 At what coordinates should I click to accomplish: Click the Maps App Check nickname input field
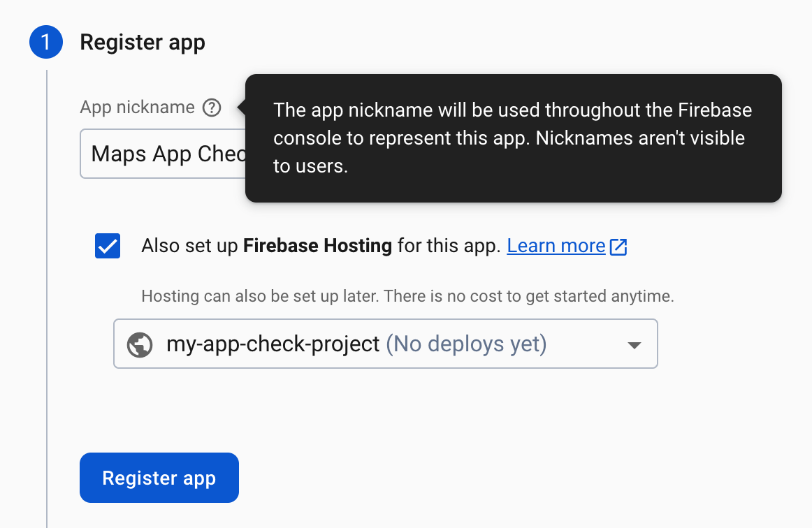[x=161, y=154]
